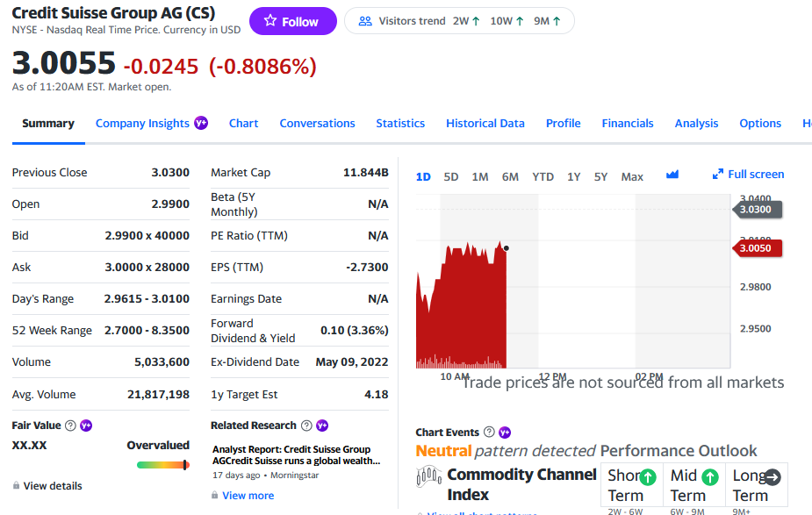Open the Statistics tab
This screenshot has width=812, height=515.
pos(400,123)
